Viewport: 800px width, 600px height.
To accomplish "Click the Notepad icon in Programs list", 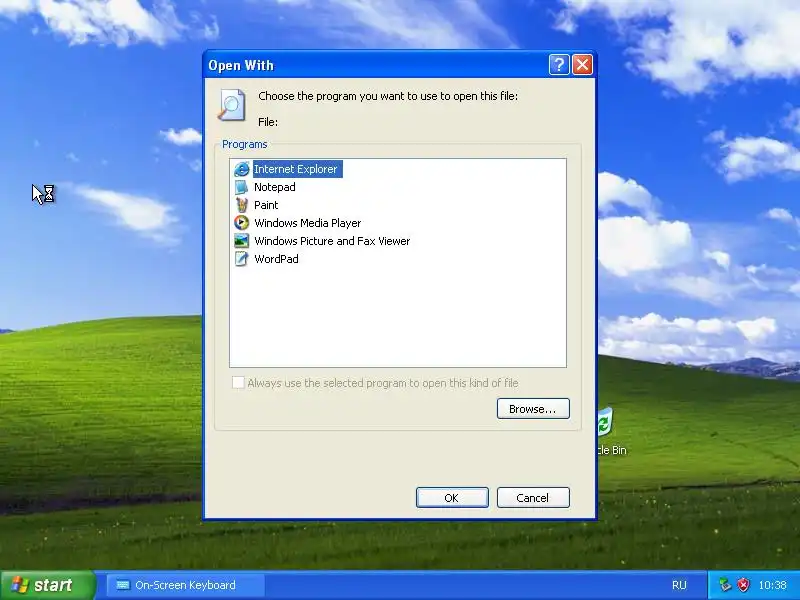I will (x=241, y=187).
